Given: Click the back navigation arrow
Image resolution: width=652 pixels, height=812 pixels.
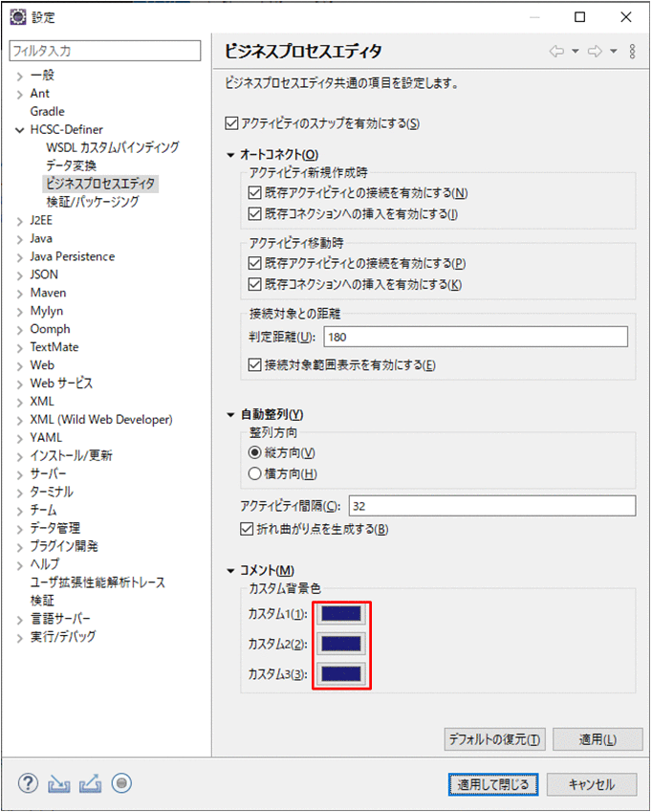Looking at the screenshot, I should click(556, 51).
